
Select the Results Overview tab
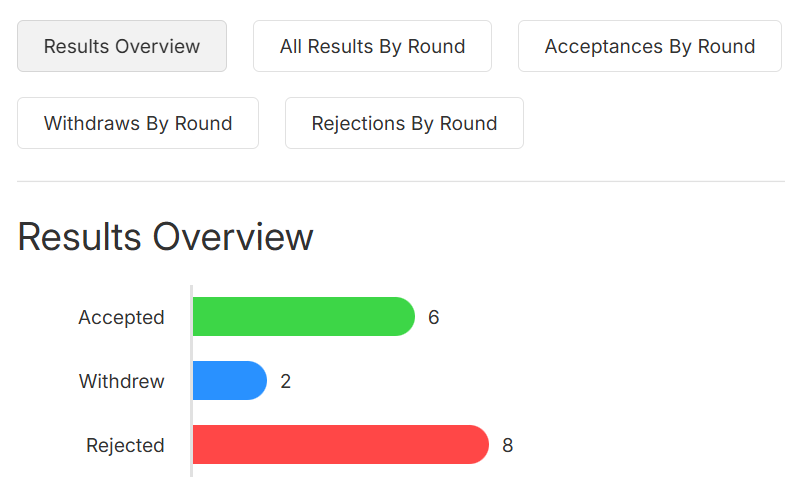click(122, 46)
